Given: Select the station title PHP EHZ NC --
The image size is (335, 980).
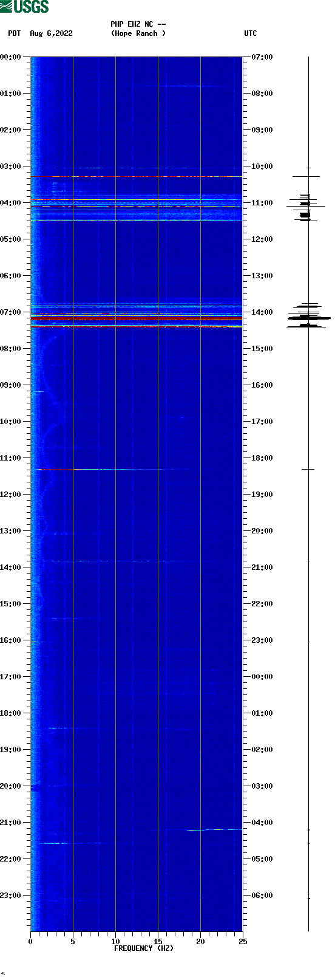Looking at the screenshot, I should click(138, 24).
